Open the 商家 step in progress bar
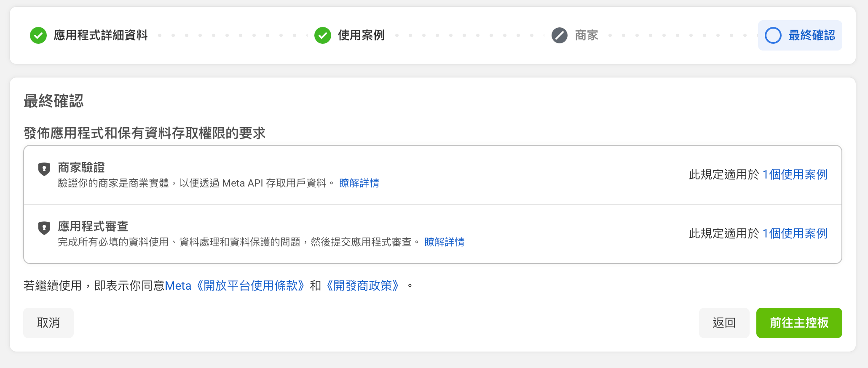868x368 pixels. click(586, 35)
